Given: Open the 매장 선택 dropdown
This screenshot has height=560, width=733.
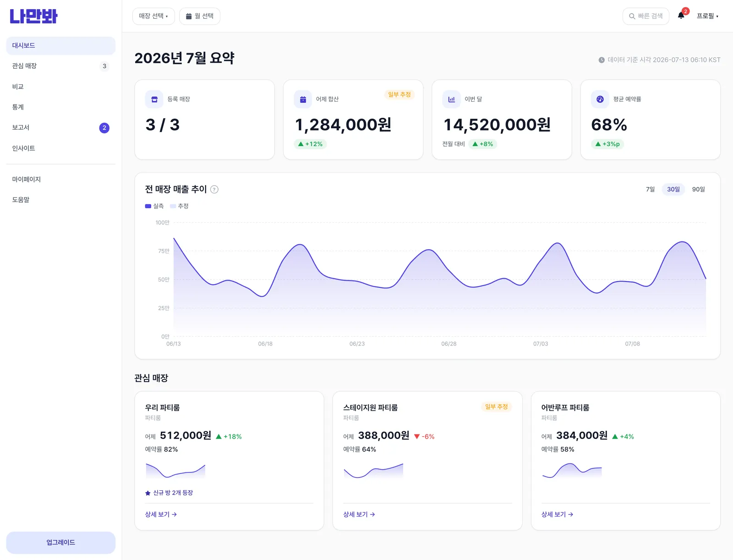Looking at the screenshot, I should 153,16.
